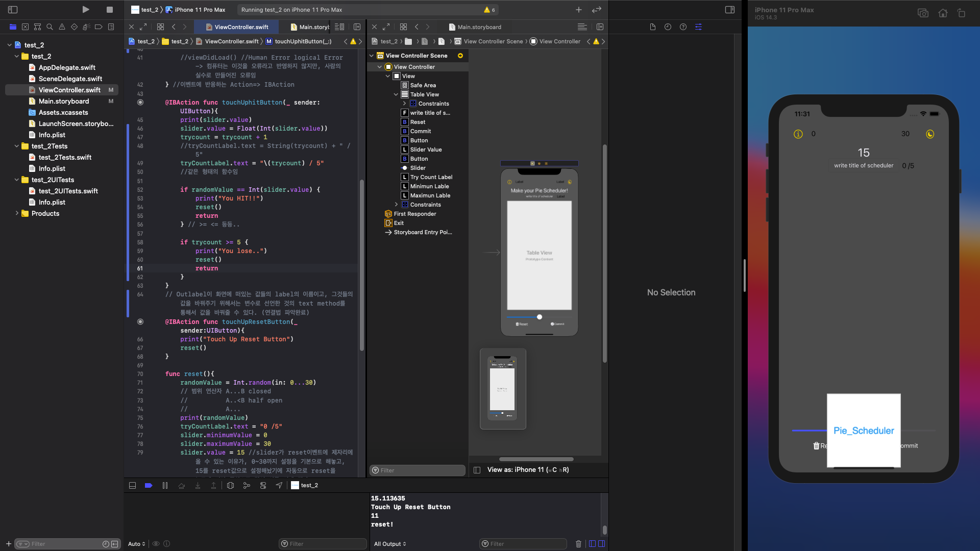Take simulator screenshot with camera icon

923,13
